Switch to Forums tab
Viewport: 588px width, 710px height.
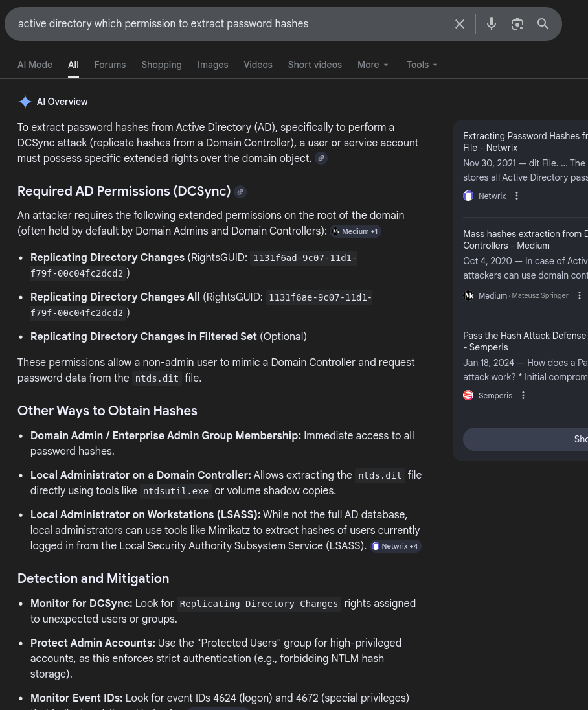click(110, 65)
